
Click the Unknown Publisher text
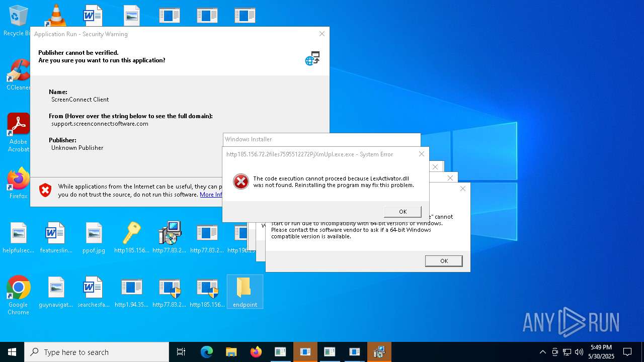tap(77, 148)
